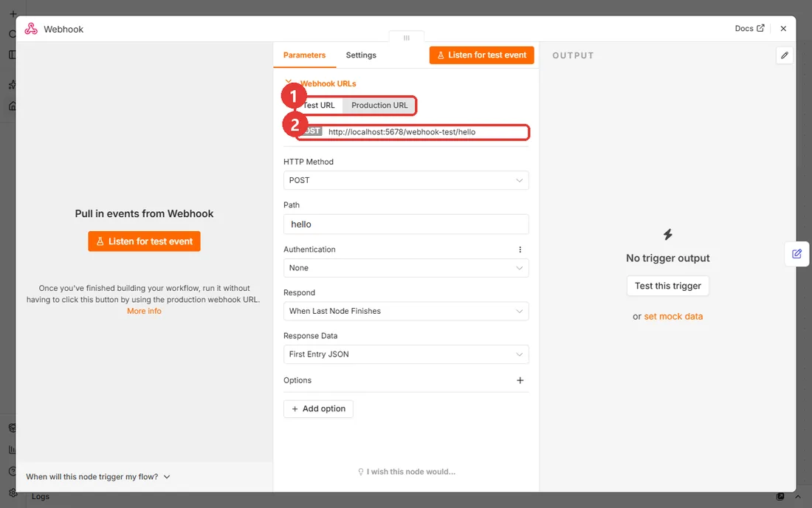Click the drag handle above the parameters panel

point(407,37)
